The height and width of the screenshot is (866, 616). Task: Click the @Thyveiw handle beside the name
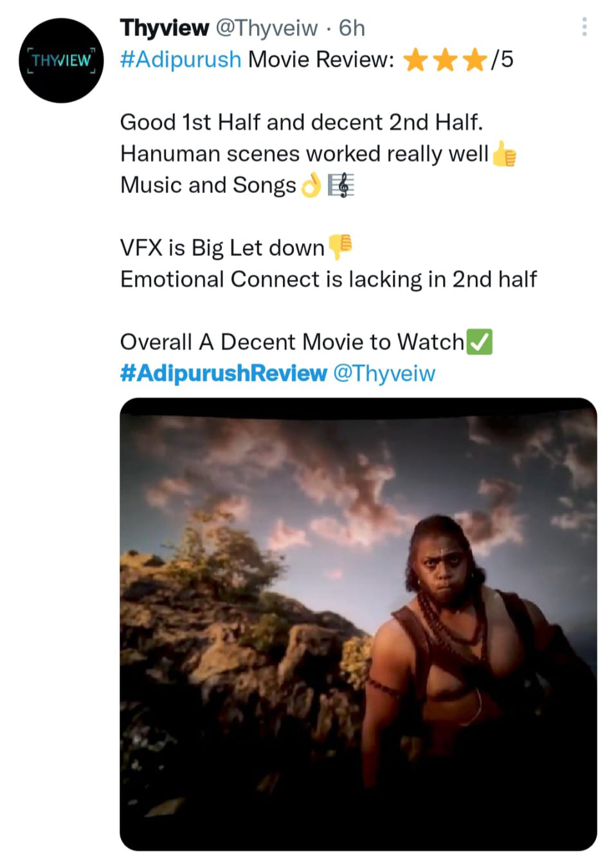coord(266,28)
